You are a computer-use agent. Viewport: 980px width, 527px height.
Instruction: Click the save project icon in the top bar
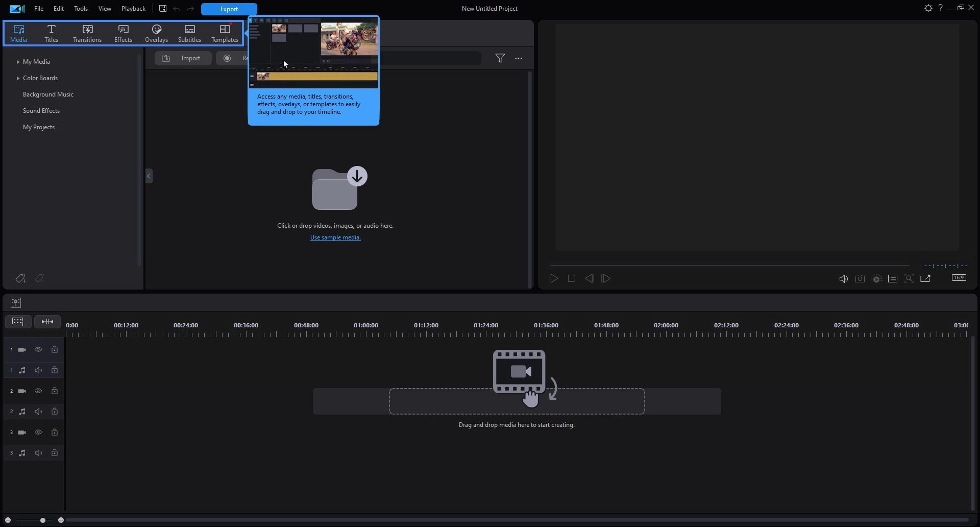pyautogui.click(x=163, y=9)
